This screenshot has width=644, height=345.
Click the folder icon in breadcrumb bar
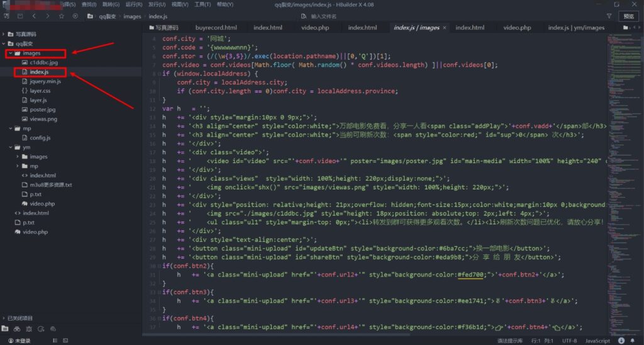[90, 16]
